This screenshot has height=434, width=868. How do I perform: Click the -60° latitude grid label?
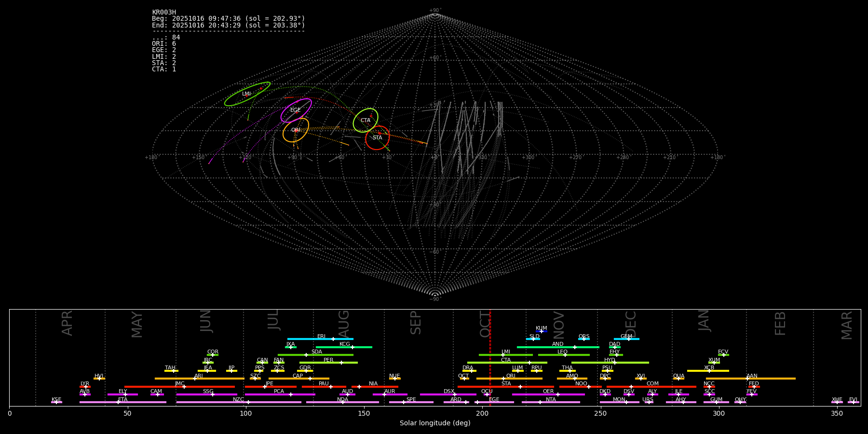point(435,252)
